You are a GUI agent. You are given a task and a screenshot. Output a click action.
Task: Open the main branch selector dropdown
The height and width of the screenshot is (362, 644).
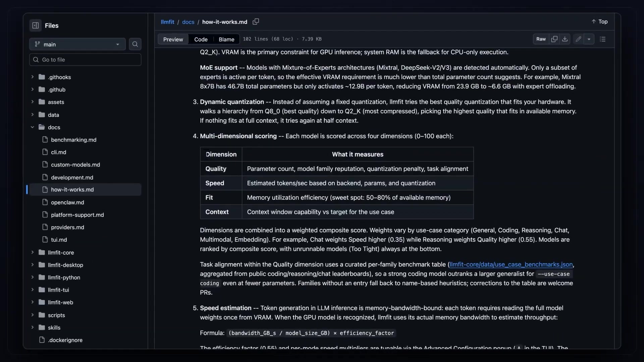(77, 44)
